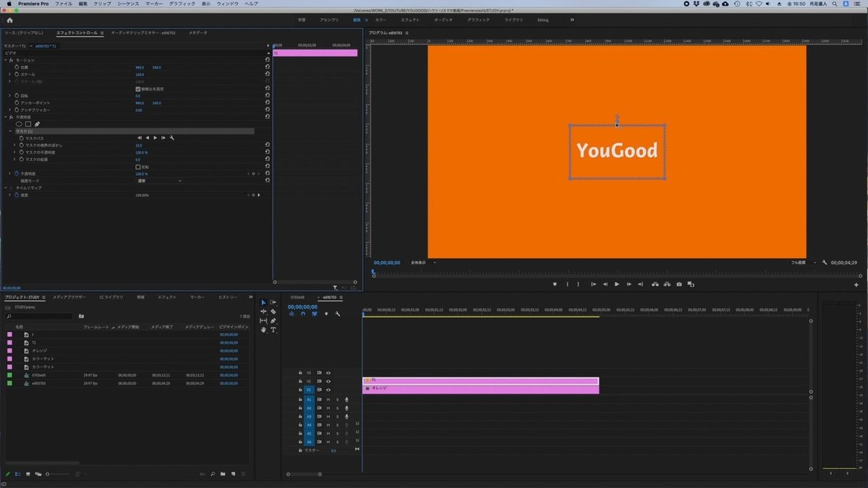
Task: Switch to the Hand tool
Action: pos(263,330)
